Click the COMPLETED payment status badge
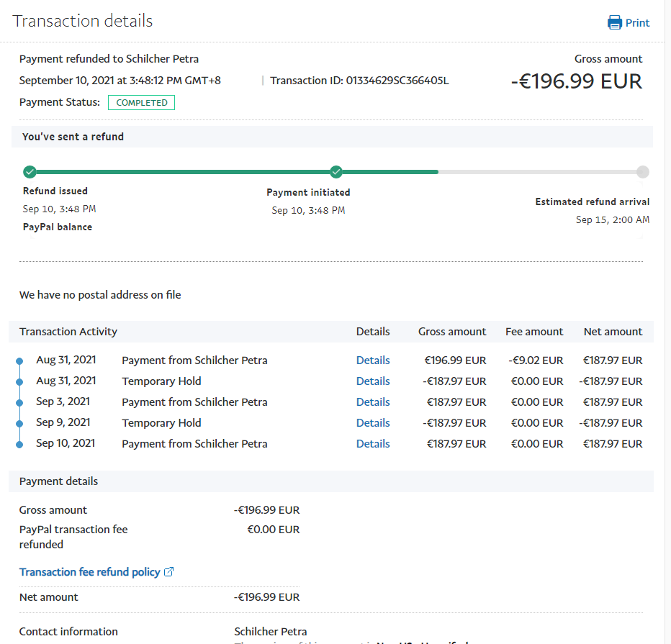 (142, 103)
